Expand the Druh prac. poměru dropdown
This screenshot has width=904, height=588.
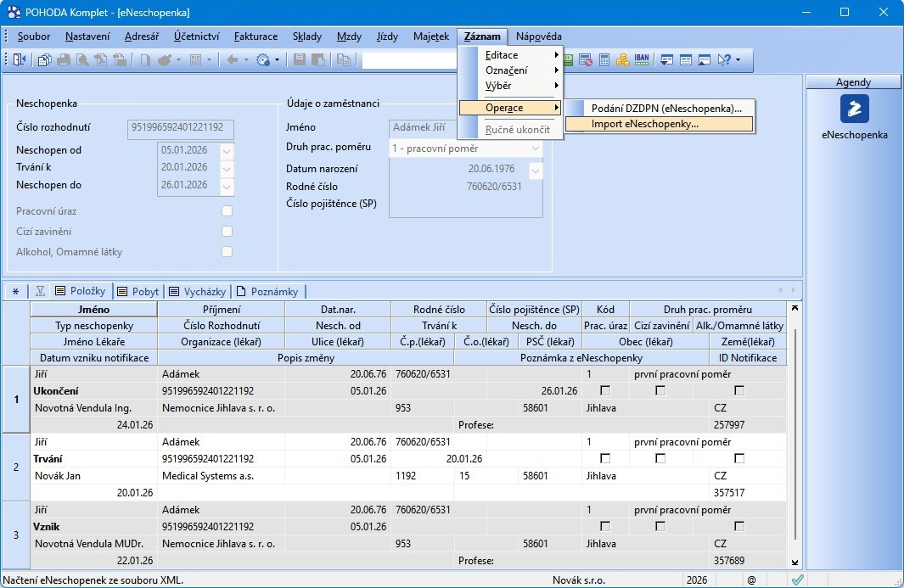pos(535,148)
